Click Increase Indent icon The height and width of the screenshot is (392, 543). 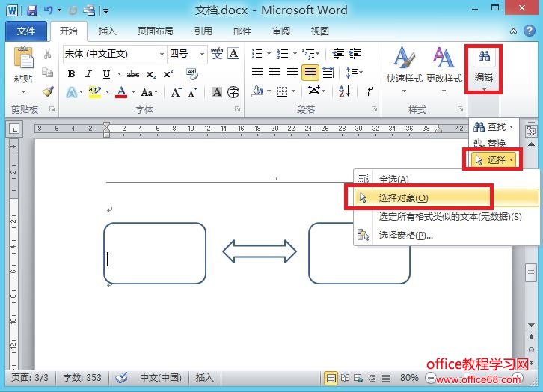click(x=355, y=53)
